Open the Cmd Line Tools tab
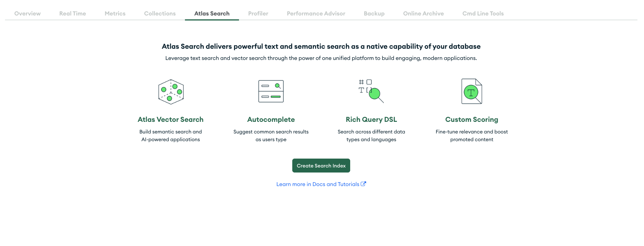The height and width of the screenshot is (246, 644). pyautogui.click(x=483, y=14)
